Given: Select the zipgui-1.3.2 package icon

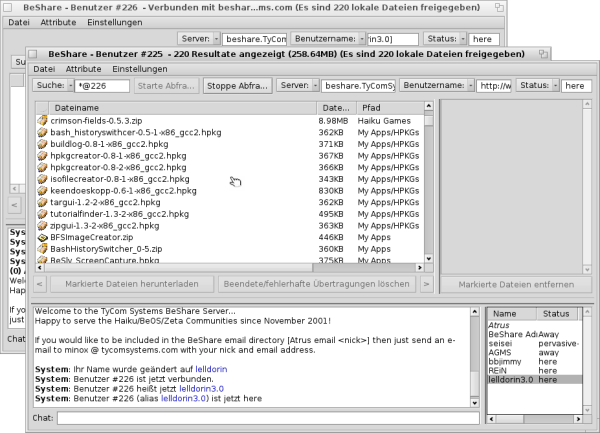Looking at the screenshot, I should pos(42,226).
